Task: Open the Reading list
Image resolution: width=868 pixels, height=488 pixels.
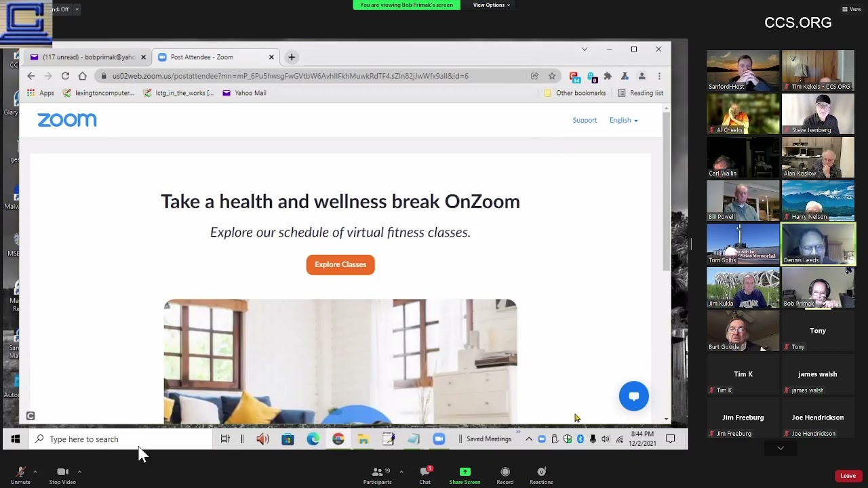Action: [x=640, y=93]
